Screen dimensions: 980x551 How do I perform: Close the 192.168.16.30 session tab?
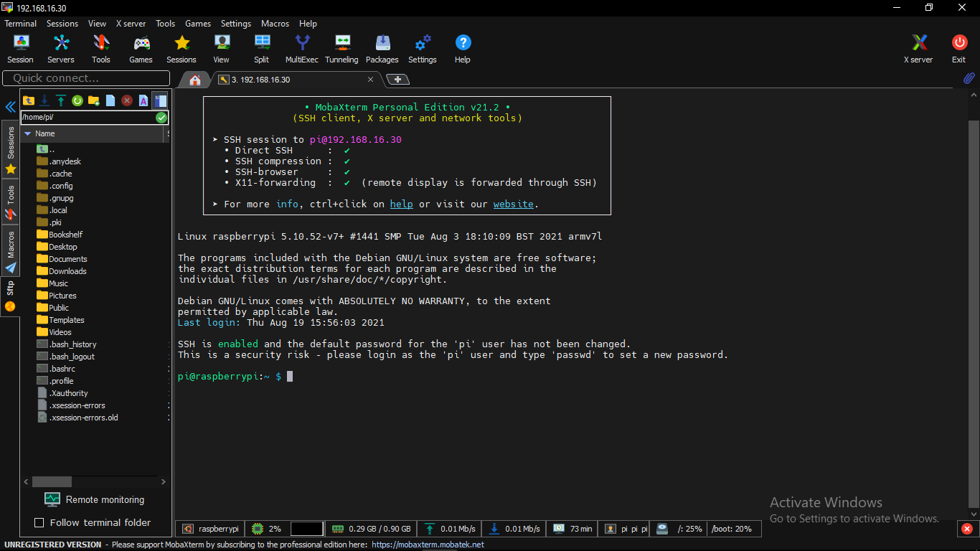(x=371, y=80)
